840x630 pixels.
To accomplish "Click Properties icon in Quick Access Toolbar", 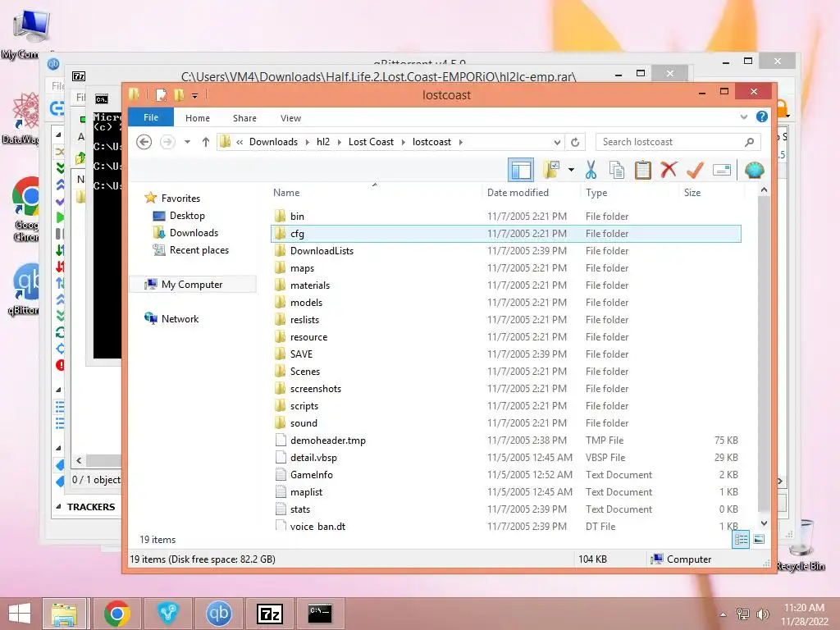I will (x=161, y=95).
